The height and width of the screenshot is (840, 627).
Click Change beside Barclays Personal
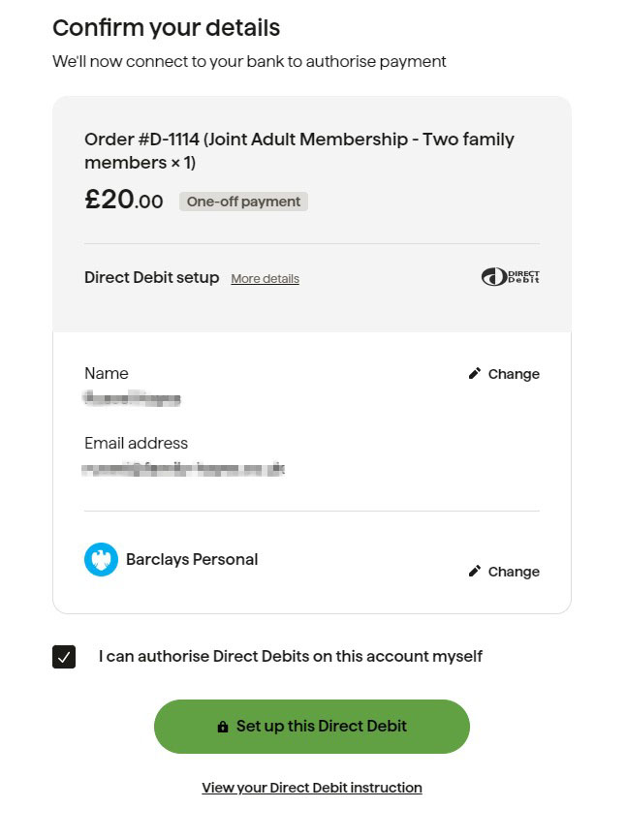point(514,572)
